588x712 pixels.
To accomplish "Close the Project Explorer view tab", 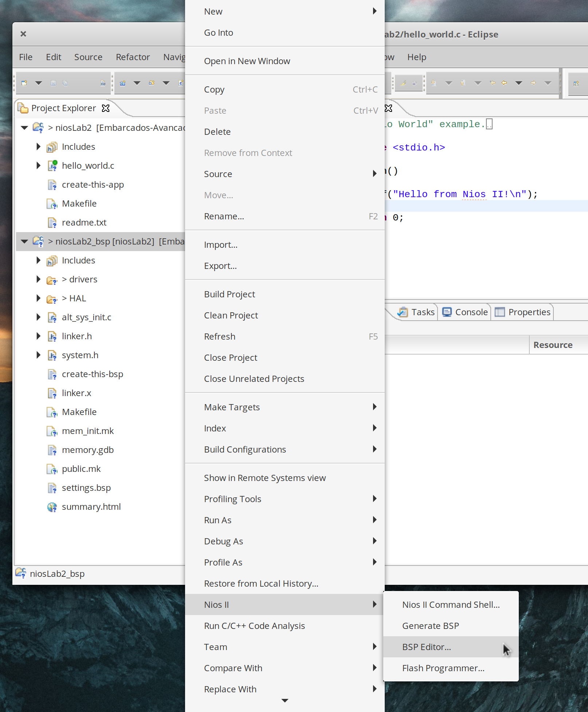I will (106, 108).
